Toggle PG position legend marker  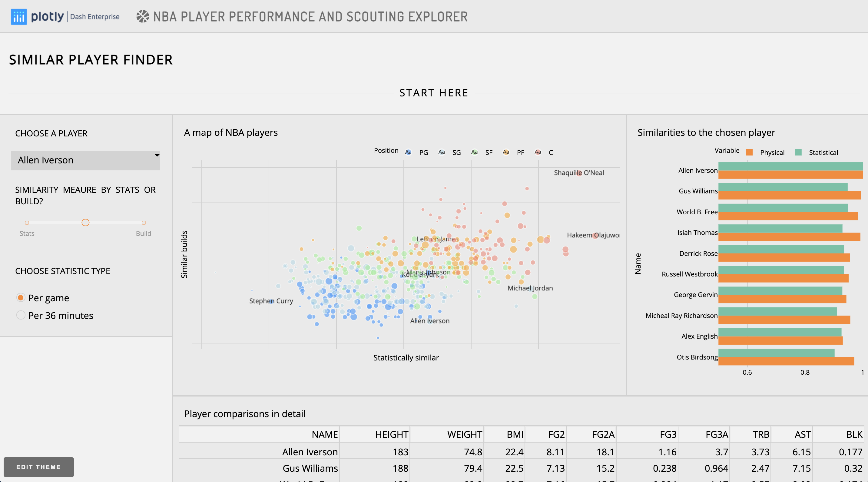coord(408,152)
